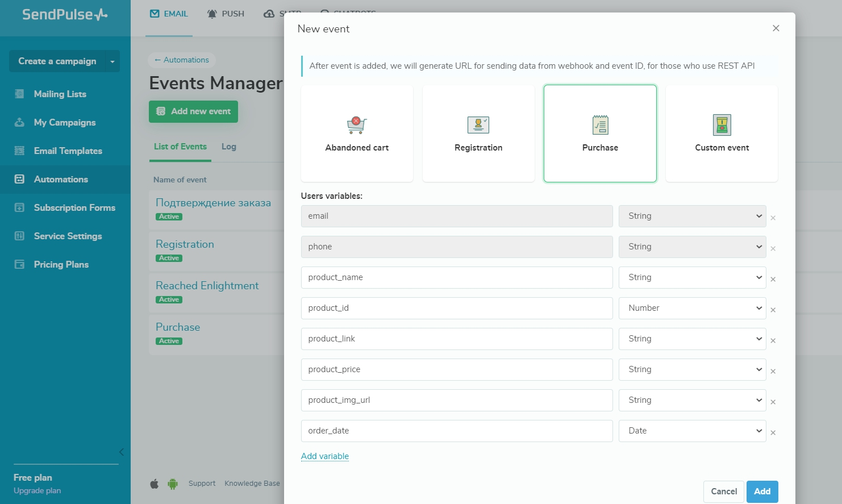Pick the Custom event icon
842x504 pixels.
pyautogui.click(x=722, y=125)
